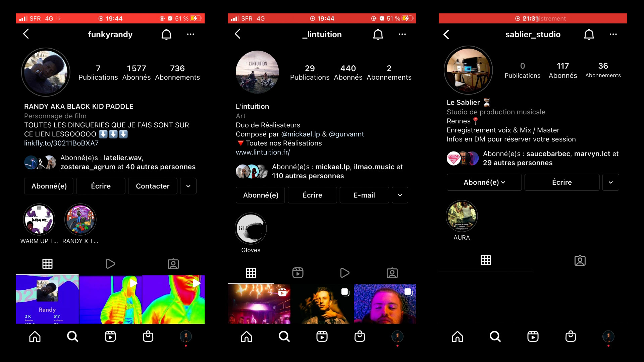
Task: Go back from funkyrandy profile
Action: pos(26,34)
